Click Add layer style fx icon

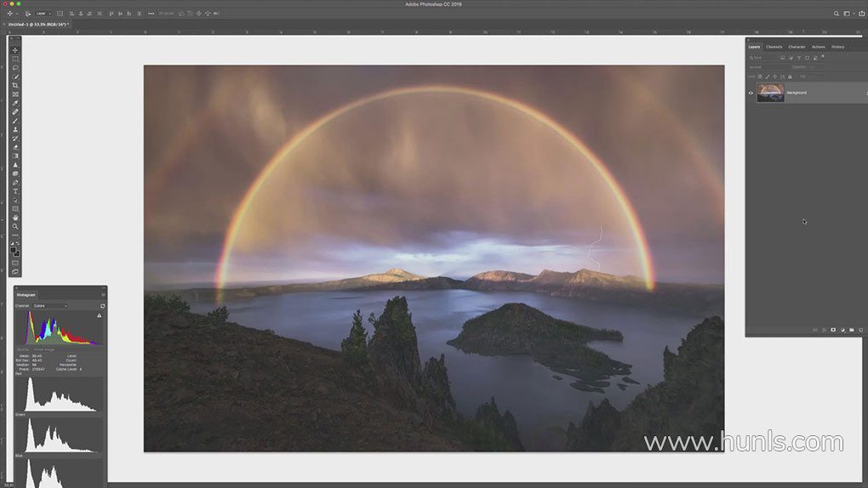pos(825,331)
